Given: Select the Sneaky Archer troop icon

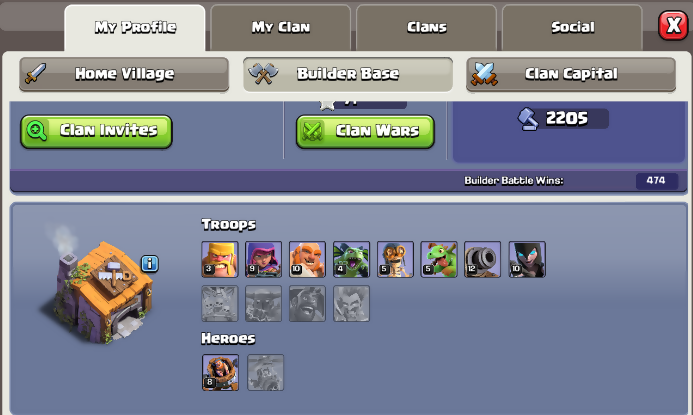Looking at the screenshot, I should click(x=263, y=259).
